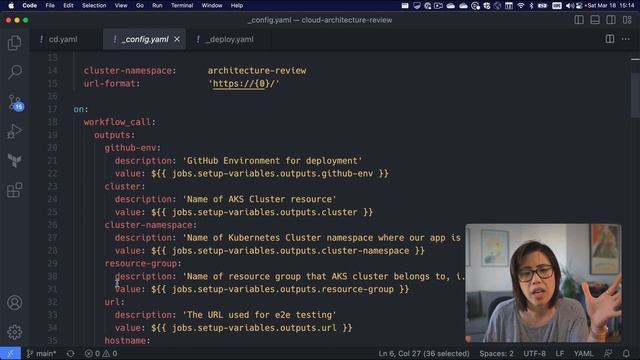Open the Terraform extension view
The width and height of the screenshot is (640, 360).
coord(15,160)
